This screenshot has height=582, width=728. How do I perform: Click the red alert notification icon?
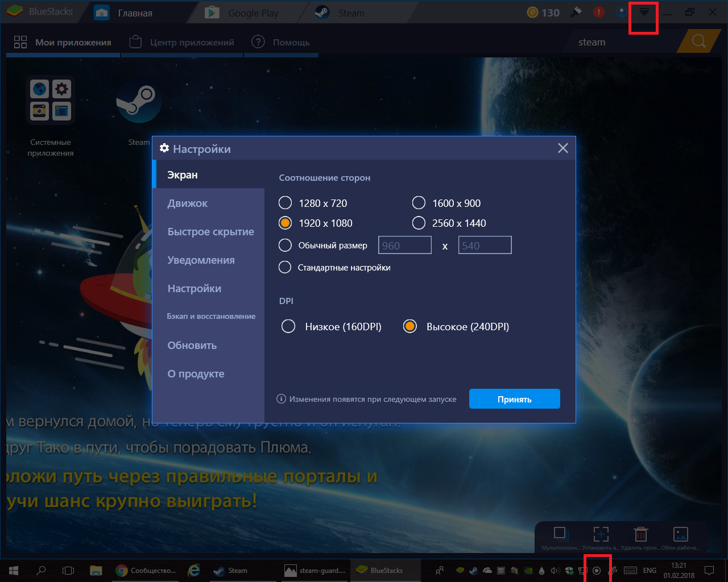[599, 12]
